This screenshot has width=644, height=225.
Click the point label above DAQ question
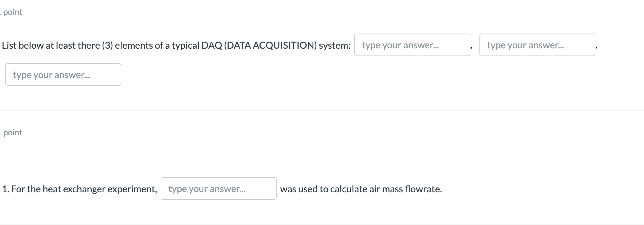pos(12,12)
